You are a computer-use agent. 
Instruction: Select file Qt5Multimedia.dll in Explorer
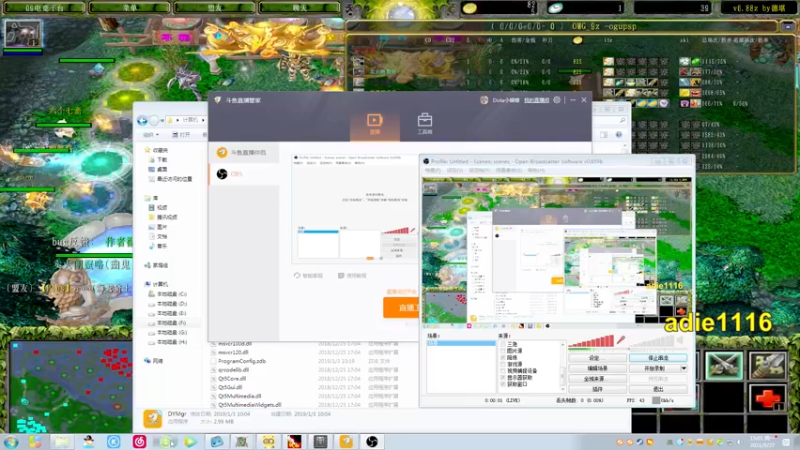pyautogui.click(x=236, y=396)
